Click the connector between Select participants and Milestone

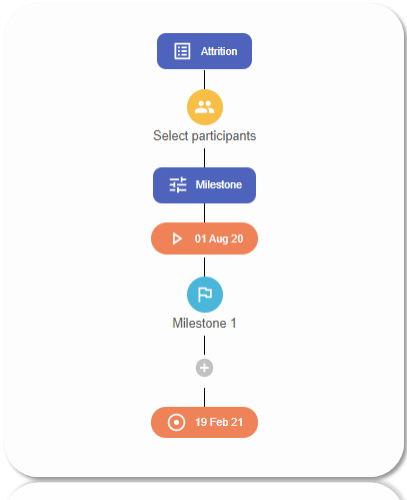tap(204, 158)
